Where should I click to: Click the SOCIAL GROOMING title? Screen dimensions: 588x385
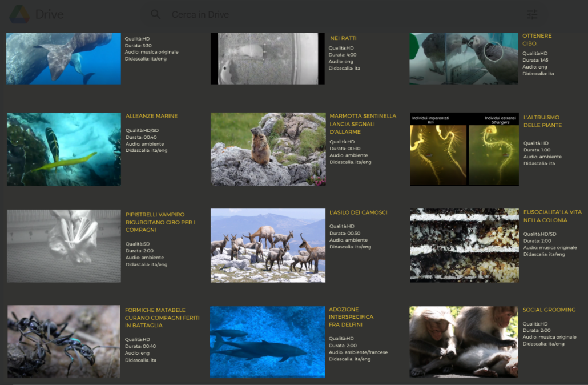(549, 310)
